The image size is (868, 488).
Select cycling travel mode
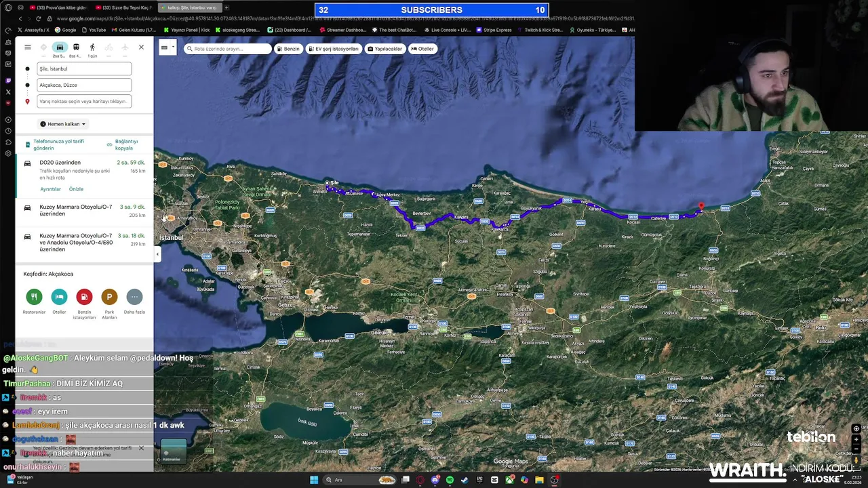click(108, 47)
